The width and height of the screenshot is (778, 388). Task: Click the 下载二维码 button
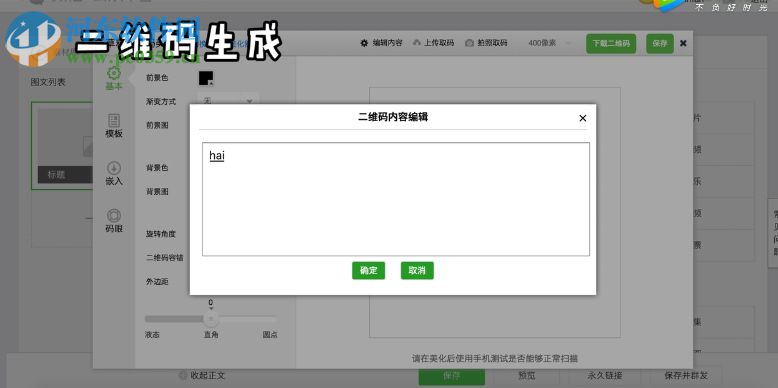click(611, 44)
